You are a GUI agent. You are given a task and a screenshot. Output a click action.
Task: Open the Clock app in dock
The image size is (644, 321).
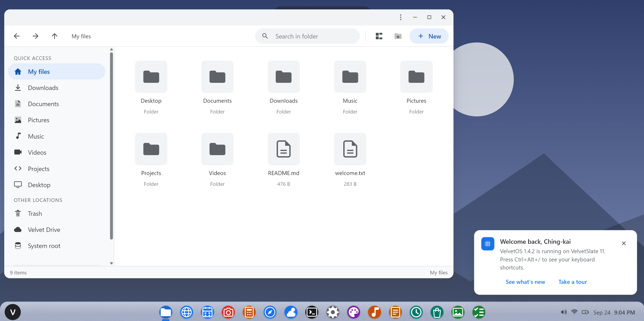416,312
